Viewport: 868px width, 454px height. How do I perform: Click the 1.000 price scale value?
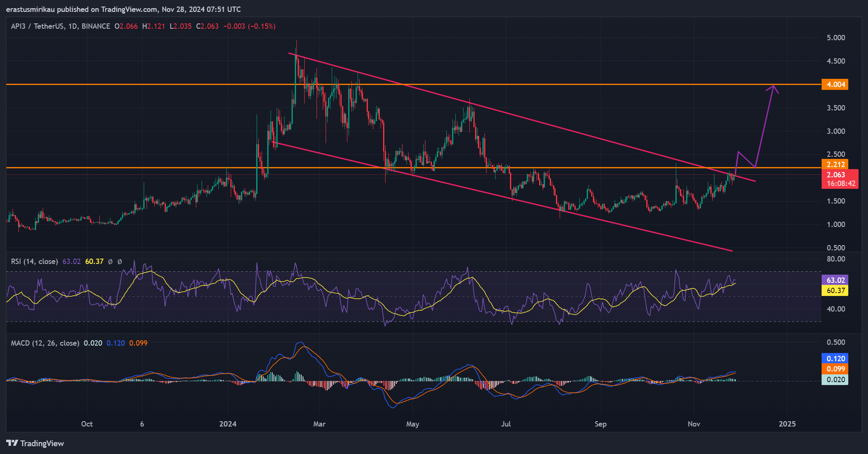(836, 225)
